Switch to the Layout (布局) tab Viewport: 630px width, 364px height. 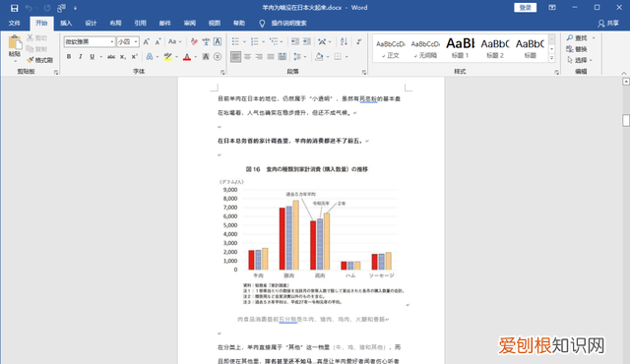116,24
